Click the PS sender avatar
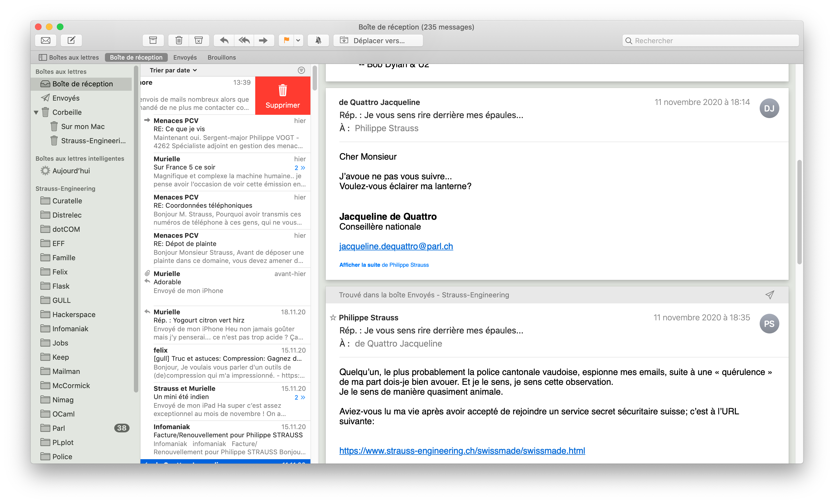Screen dimensions: 834x504 pyautogui.click(x=769, y=324)
